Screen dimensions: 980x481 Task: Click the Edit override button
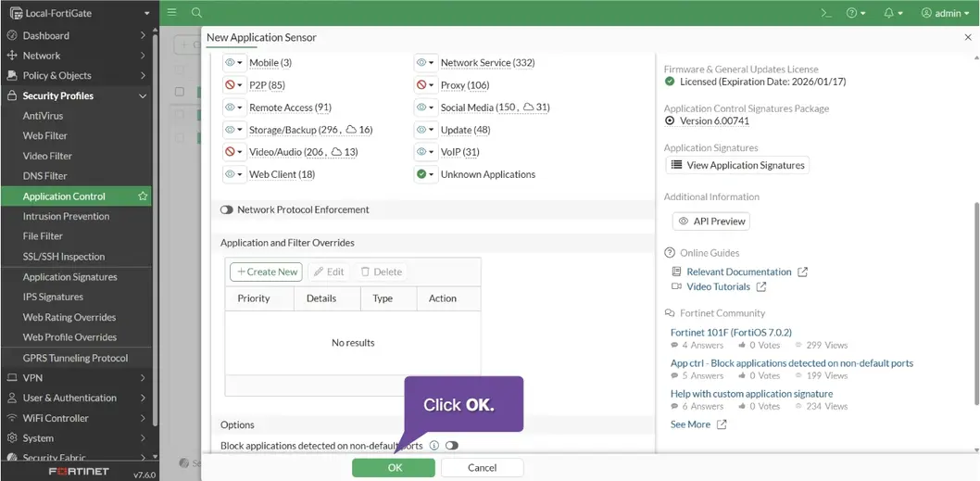(x=329, y=272)
